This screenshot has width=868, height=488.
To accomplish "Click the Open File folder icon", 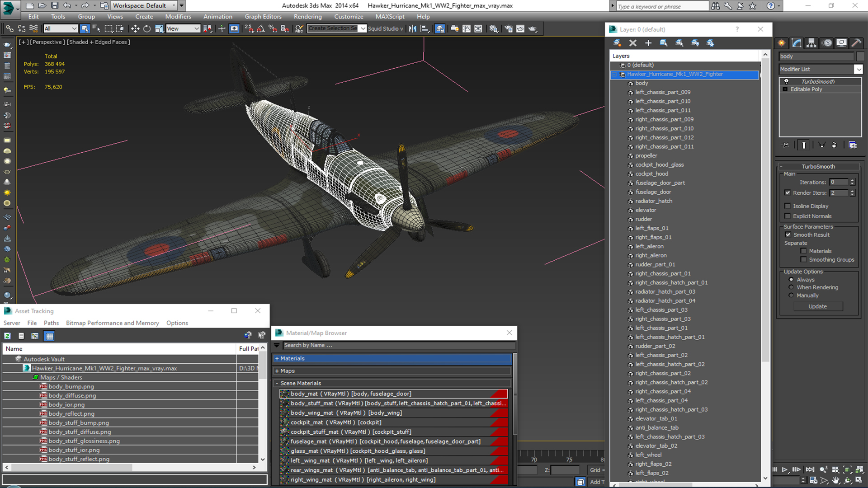I will tap(42, 5).
